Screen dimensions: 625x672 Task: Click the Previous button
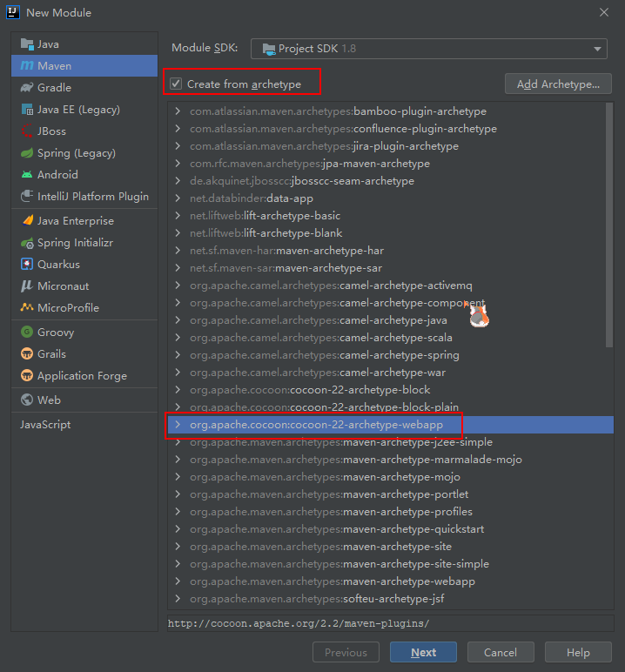coord(346,652)
